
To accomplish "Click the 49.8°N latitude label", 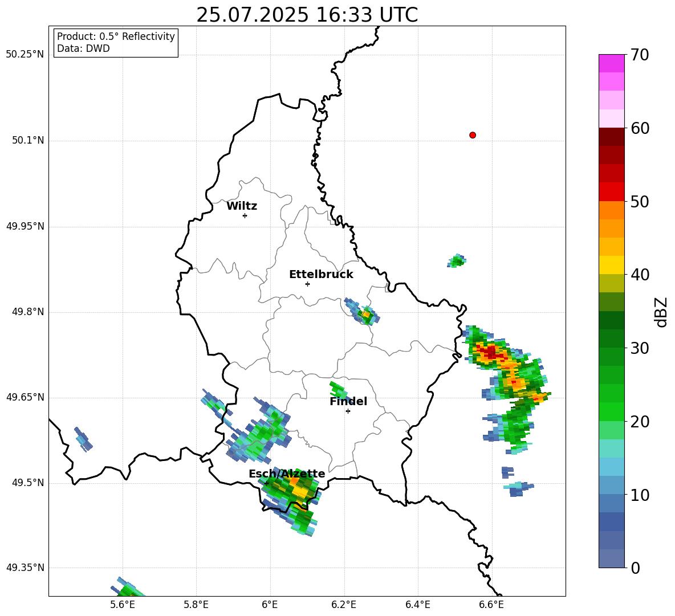I will [27, 312].
